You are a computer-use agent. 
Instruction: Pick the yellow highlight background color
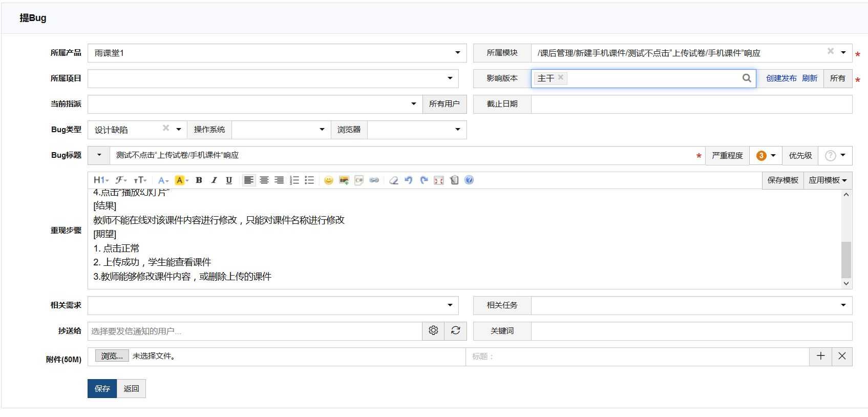[x=181, y=180]
